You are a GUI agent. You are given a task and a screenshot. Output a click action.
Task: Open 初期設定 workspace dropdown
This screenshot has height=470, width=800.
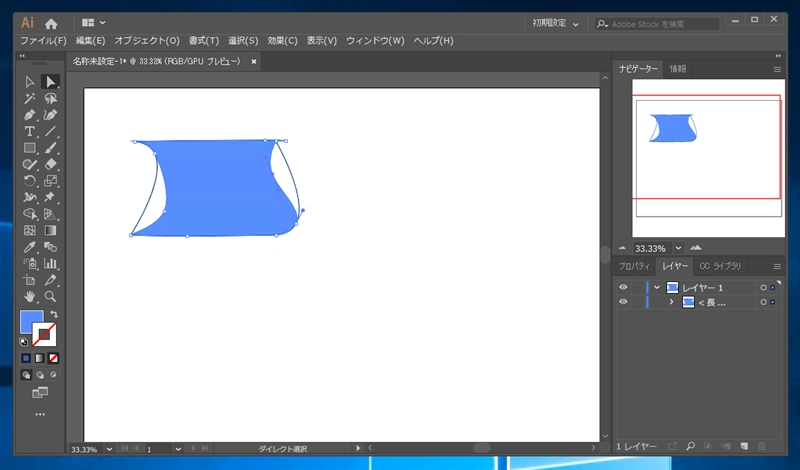pyautogui.click(x=556, y=23)
